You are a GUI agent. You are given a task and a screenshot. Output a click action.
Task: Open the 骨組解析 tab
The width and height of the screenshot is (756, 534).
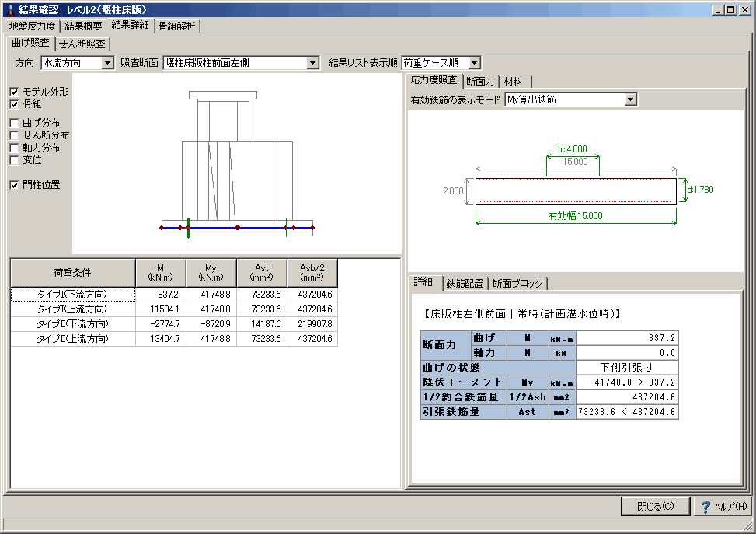click(178, 26)
